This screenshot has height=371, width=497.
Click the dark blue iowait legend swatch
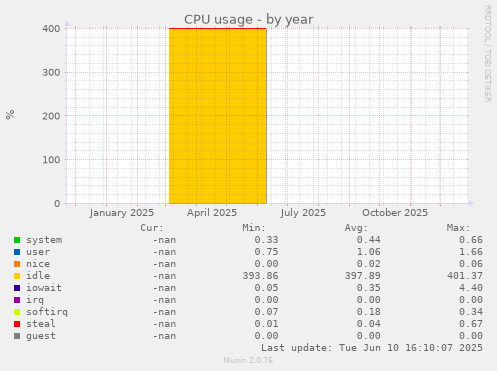coord(17,288)
